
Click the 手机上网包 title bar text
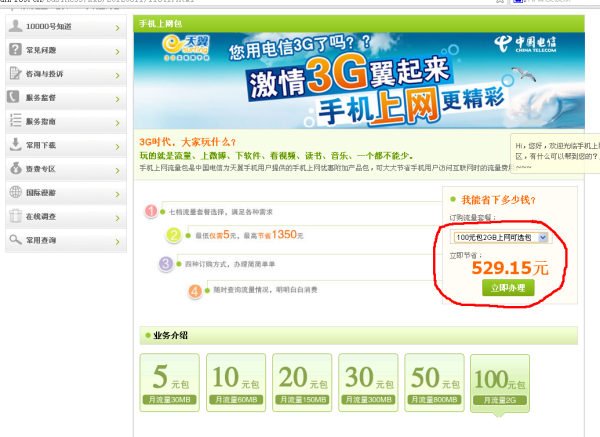click(161, 24)
